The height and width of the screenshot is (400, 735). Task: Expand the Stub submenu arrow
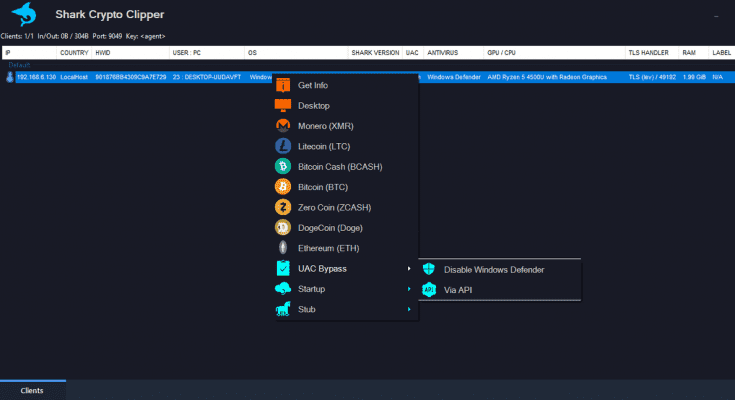409,310
